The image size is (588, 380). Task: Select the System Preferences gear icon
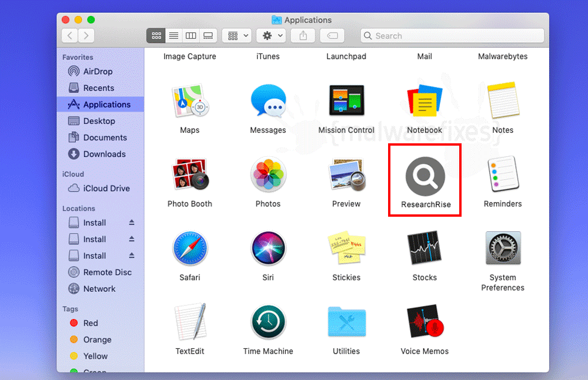(x=503, y=248)
